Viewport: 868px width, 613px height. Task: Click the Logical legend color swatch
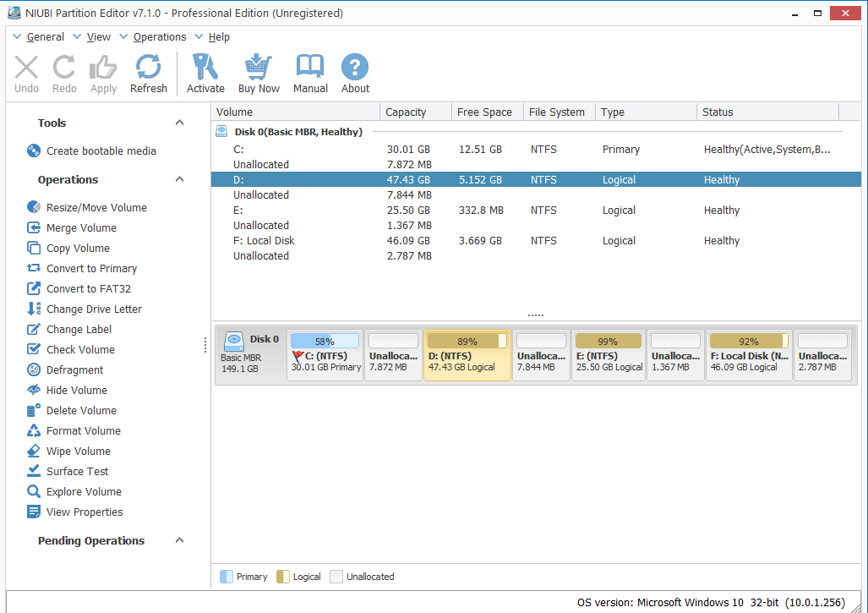click(283, 577)
